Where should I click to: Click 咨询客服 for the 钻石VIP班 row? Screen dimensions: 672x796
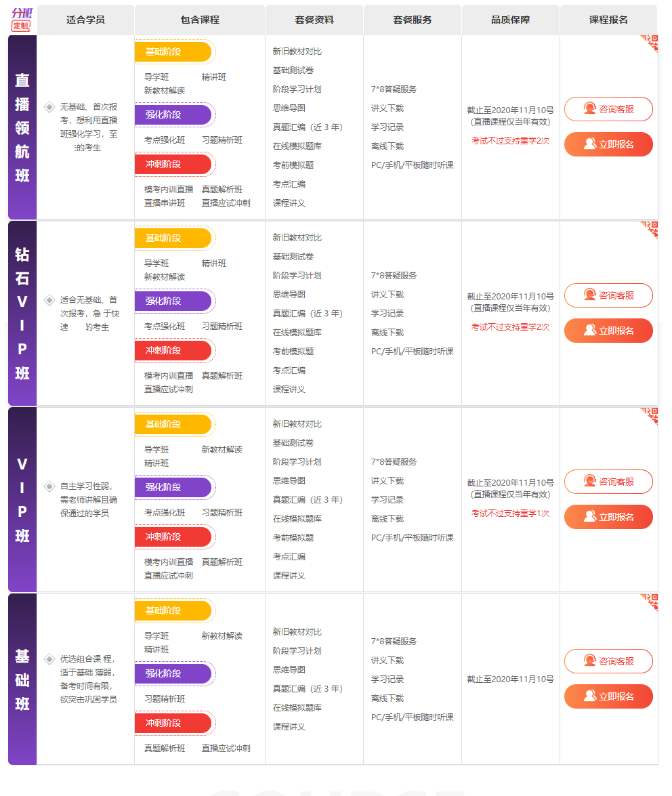pos(608,295)
